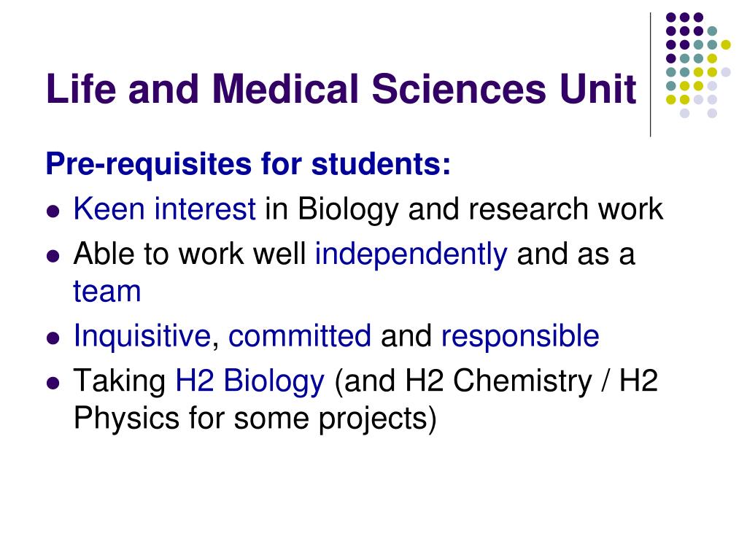
Task: Click the blue word responsible
Action: (520, 336)
